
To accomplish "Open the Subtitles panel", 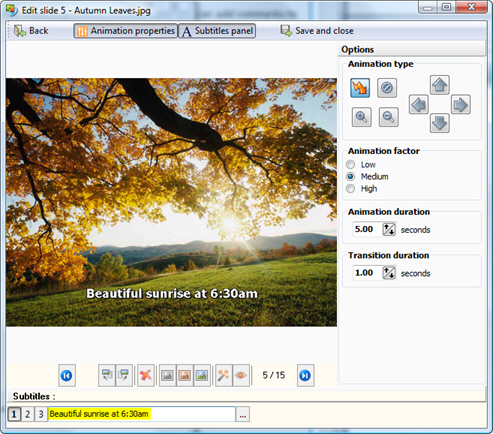I will 217,31.
